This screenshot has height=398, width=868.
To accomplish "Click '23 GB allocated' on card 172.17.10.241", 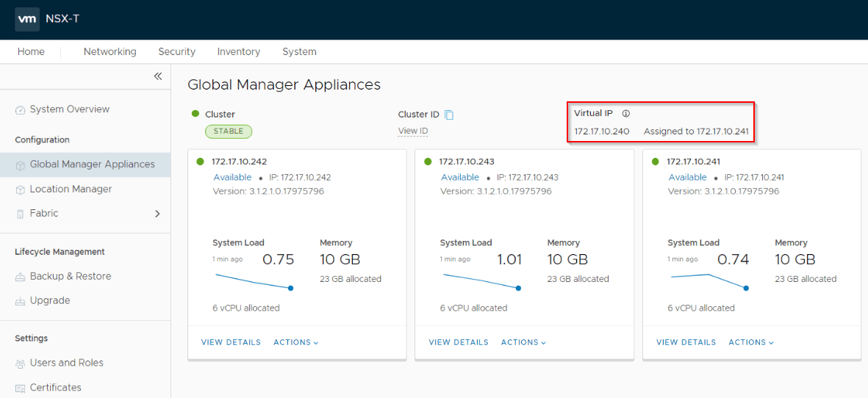I will [x=806, y=279].
